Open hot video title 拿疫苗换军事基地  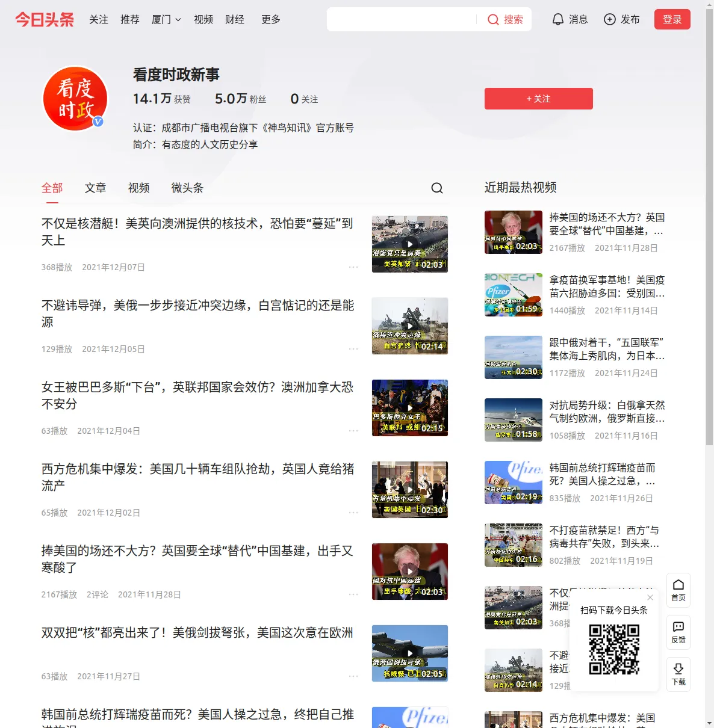pos(607,287)
